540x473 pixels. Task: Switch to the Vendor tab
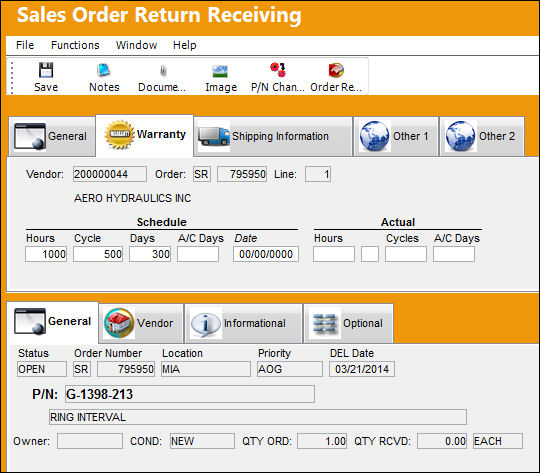coord(141,323)
